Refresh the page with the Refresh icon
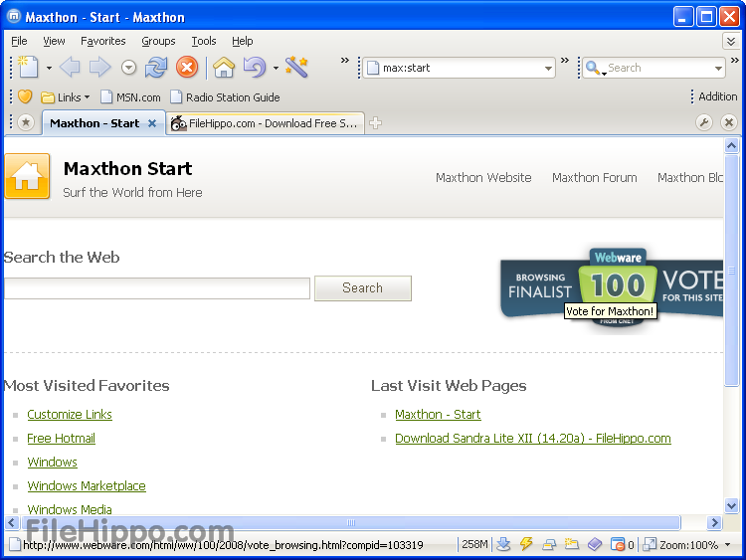Image resolution: width=746 pixels, height=560 pixels. pyautogui.click(x=156, y=67)
